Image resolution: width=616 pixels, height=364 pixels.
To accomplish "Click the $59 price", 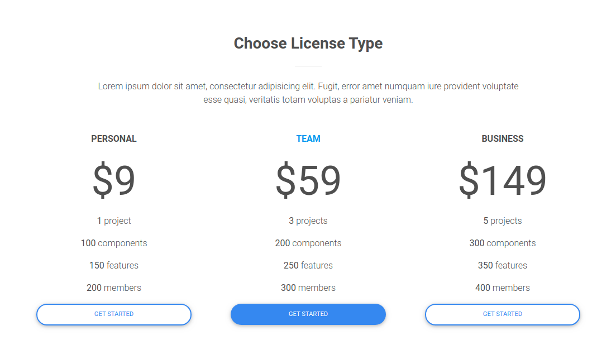I will (308, 180).
